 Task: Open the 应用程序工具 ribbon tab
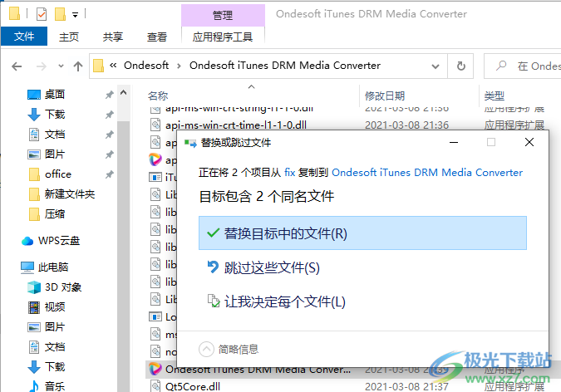223,37
